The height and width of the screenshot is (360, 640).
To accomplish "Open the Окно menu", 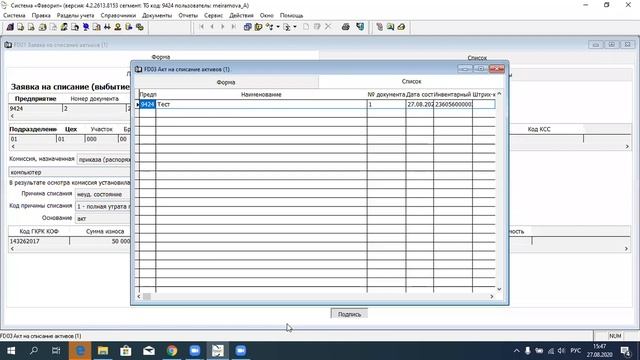I will pos(267,16).
